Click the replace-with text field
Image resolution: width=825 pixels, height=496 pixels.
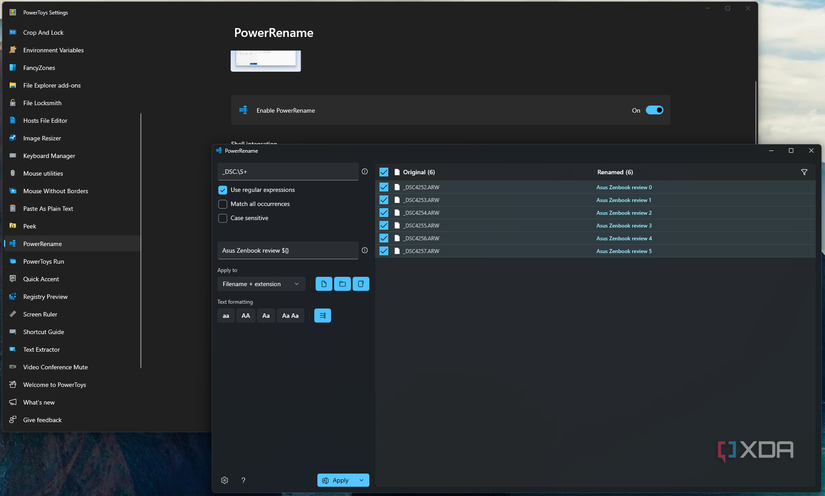click(286, 250)
